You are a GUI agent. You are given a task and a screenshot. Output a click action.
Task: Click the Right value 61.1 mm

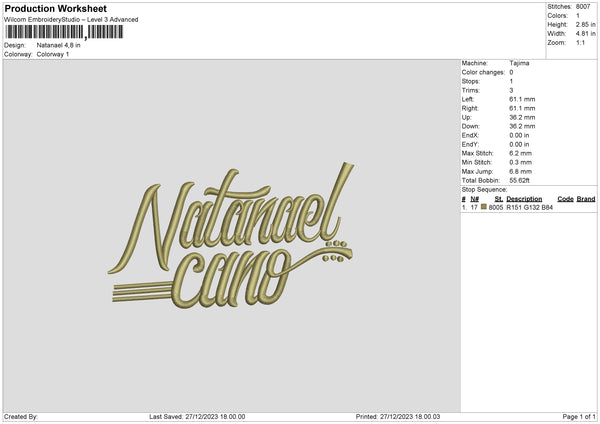pos(522,108)
